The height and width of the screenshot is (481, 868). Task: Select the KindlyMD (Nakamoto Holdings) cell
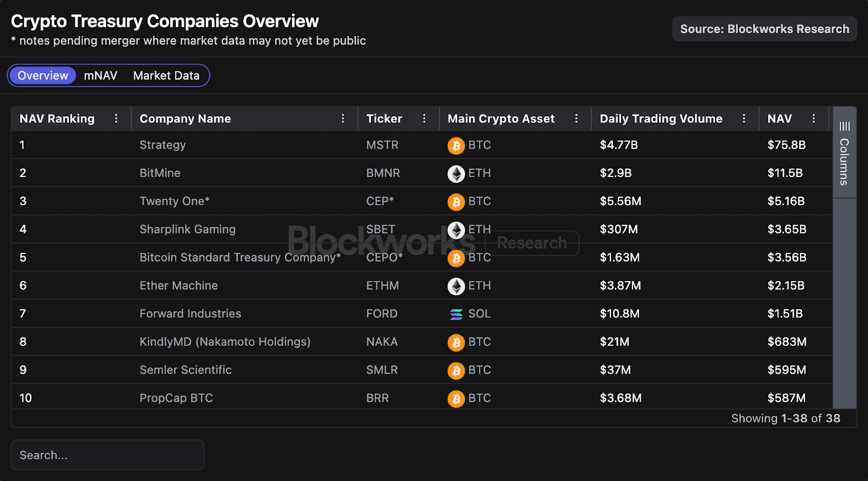tap(225, 342)
